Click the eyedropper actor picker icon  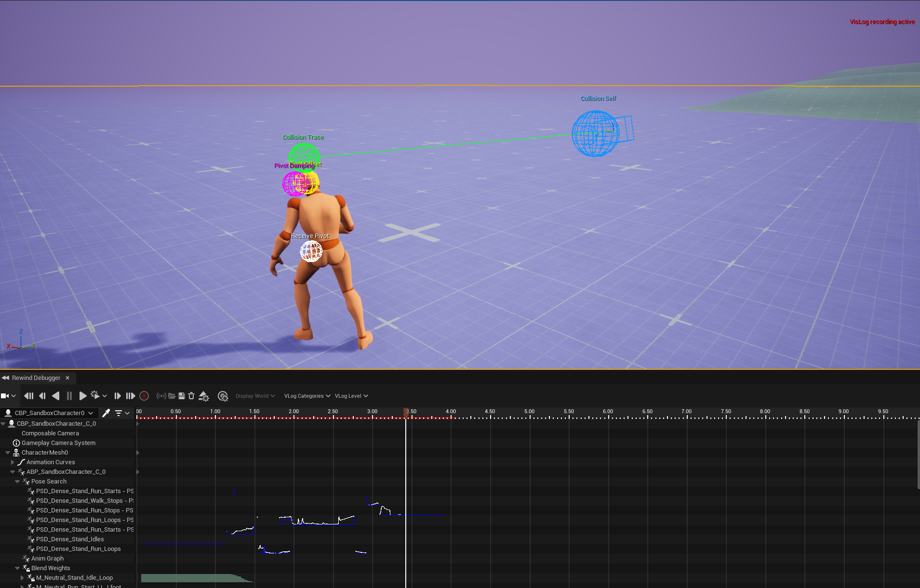106,413
